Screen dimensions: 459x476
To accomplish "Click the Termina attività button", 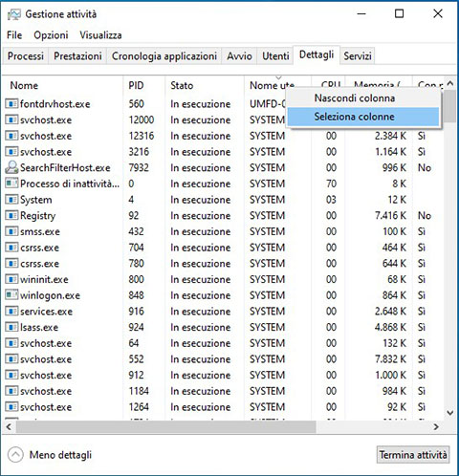I will 413,455.
